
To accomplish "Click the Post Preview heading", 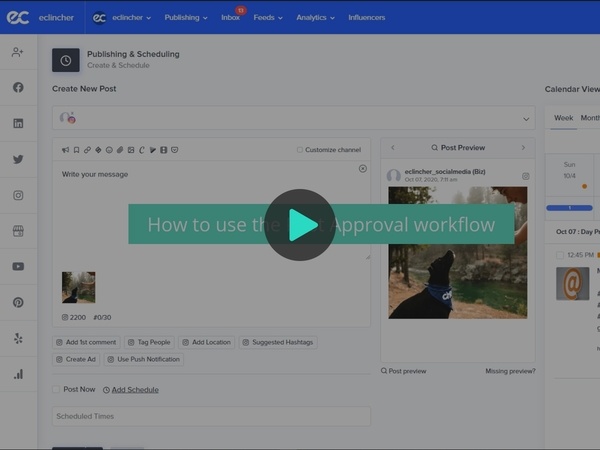I will (458, 148).
